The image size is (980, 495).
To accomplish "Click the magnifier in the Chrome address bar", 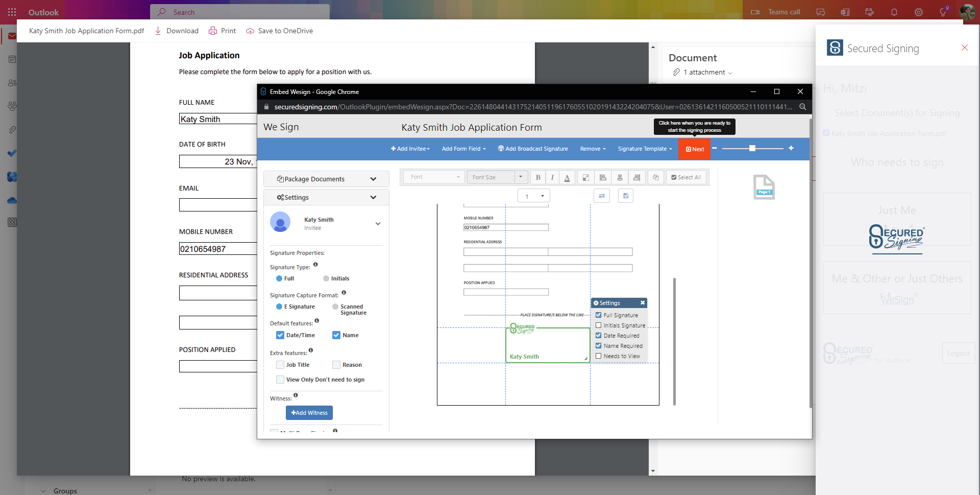I will point(803,107).
